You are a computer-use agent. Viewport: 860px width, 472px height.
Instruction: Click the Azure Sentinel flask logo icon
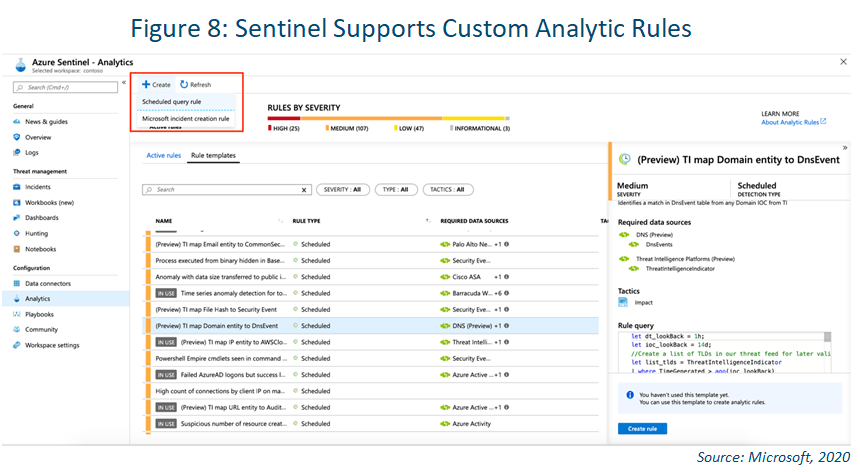pyautogui.click(x=20, y=66)
